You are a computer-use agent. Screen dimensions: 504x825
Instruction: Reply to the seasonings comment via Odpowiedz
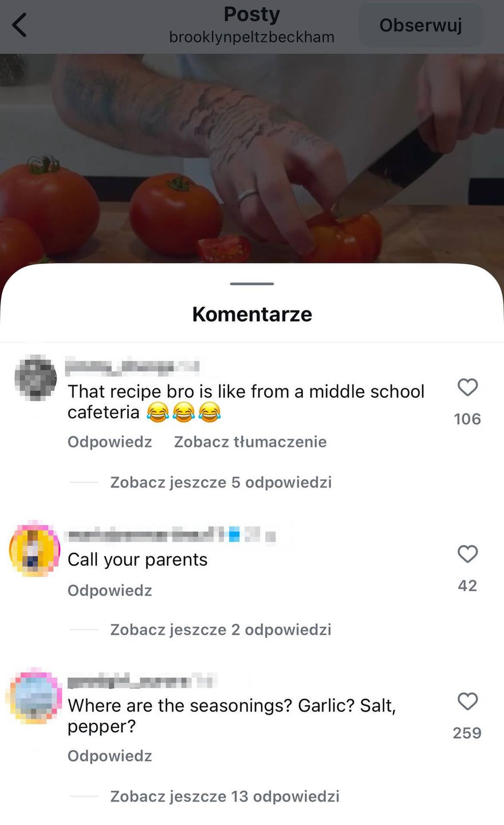tap(110, 756)
